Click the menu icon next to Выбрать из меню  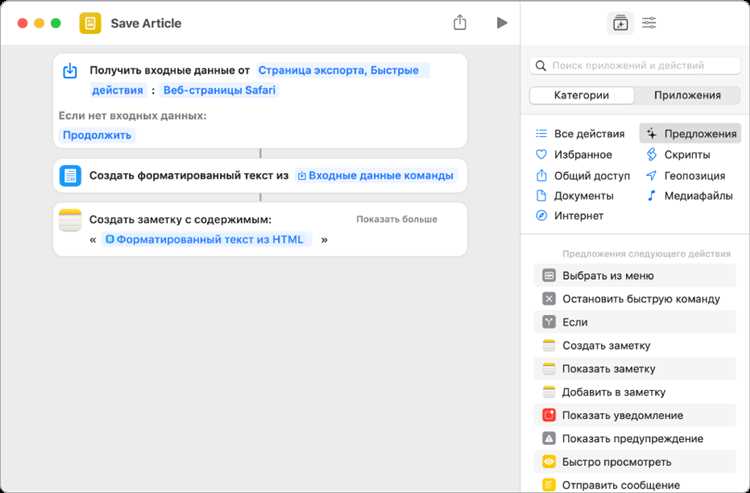tap(549, 275)
